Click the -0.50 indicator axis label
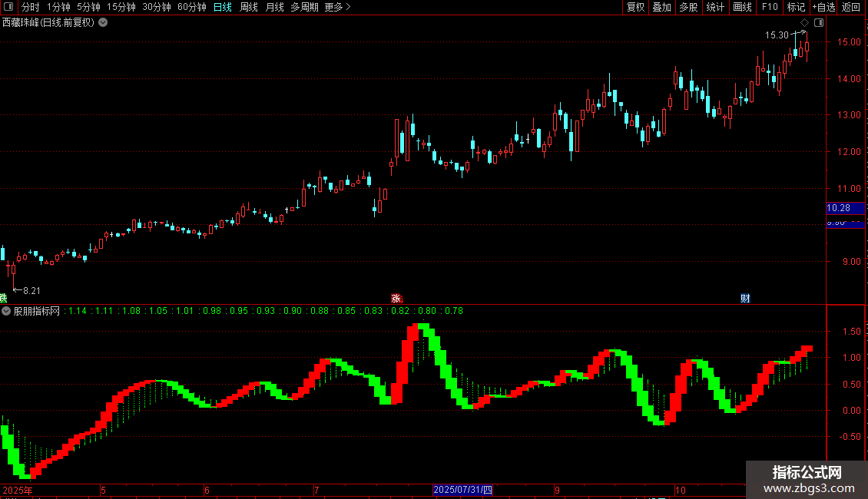868x499 pixels. [850, 437]
